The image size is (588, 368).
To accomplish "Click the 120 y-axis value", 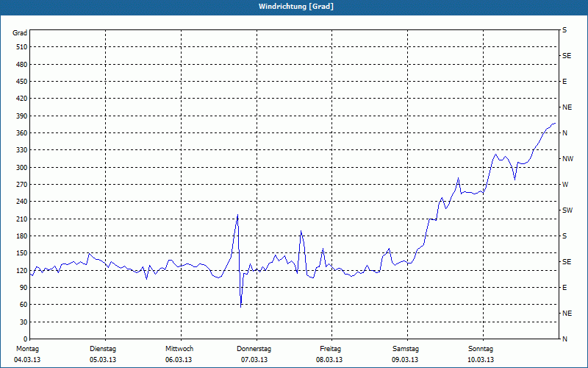I will pyautogui.click(x=22, y=270).
